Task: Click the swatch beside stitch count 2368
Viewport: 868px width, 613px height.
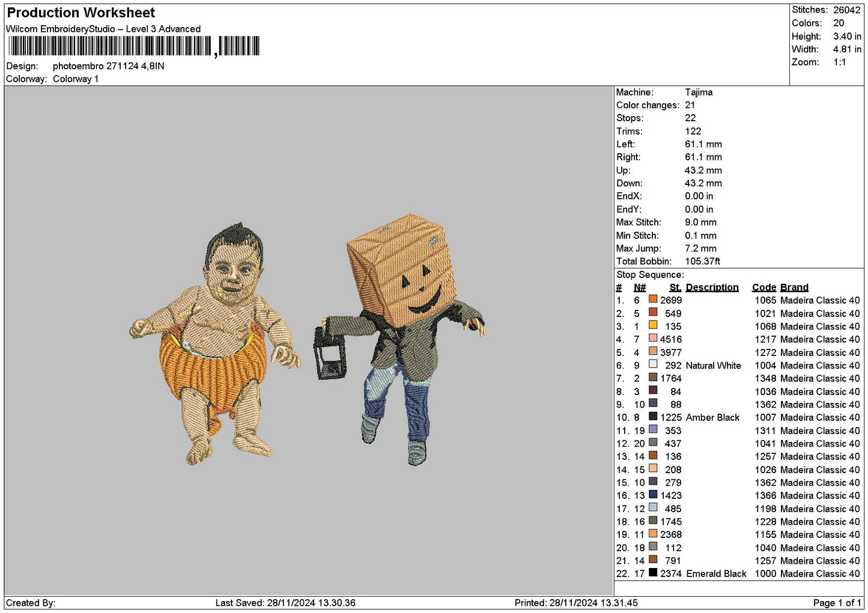Action: pyautogui.click(x=653, y=534)
